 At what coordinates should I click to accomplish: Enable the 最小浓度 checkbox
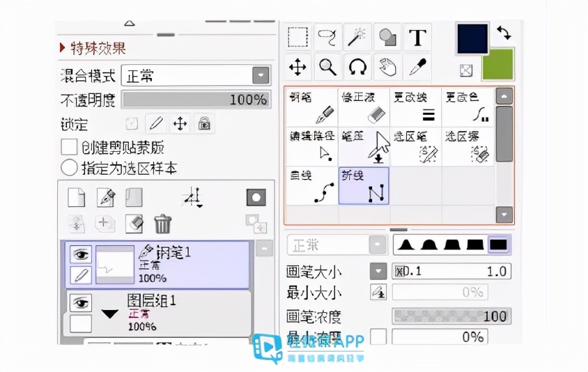click(x=378, y=336)
